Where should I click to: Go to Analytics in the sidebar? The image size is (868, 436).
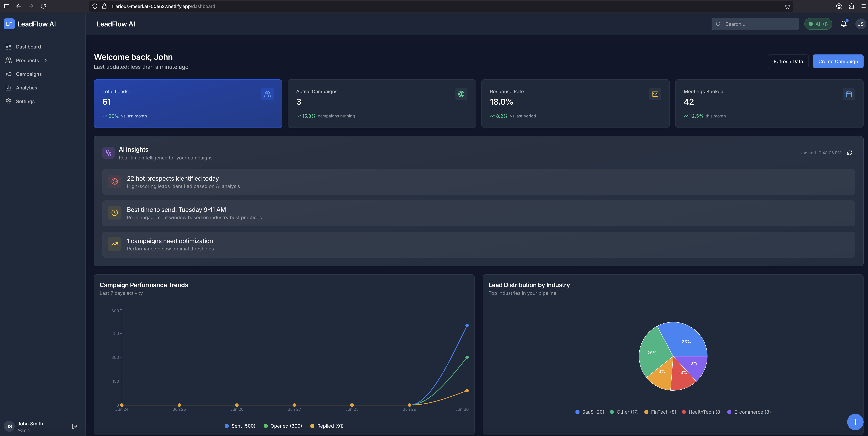tap(26, 88)
